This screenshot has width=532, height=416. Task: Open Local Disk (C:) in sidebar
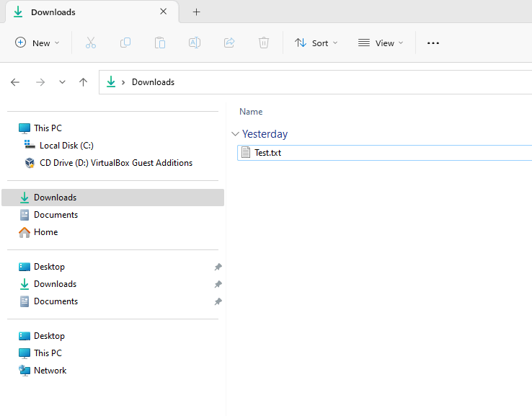(66, 146)
